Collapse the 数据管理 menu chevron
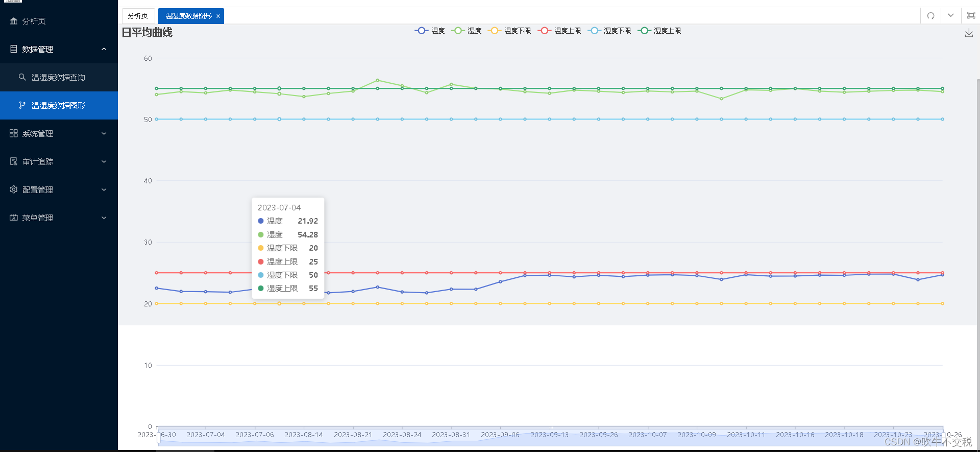This screenshot has width=980, height=452. [104, 49]
